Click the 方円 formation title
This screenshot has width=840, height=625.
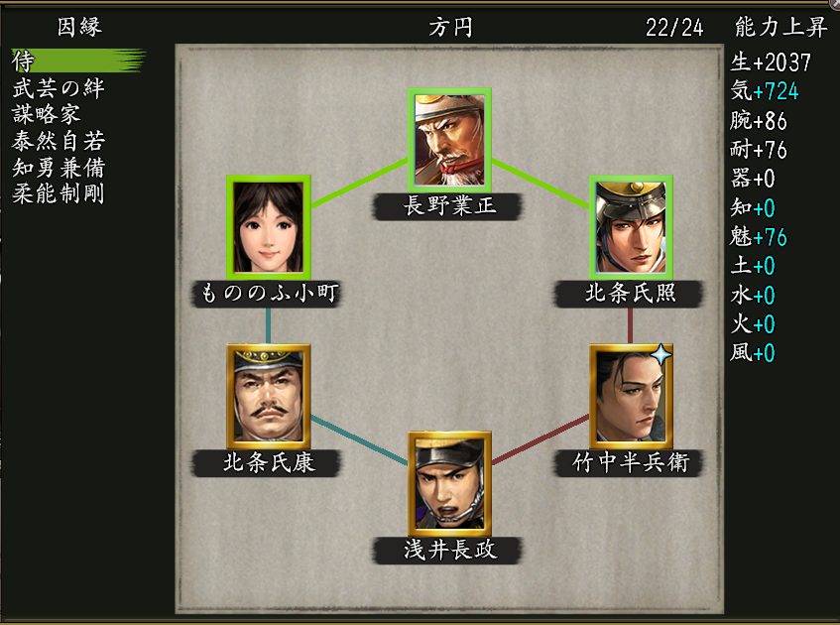(450, 28)
